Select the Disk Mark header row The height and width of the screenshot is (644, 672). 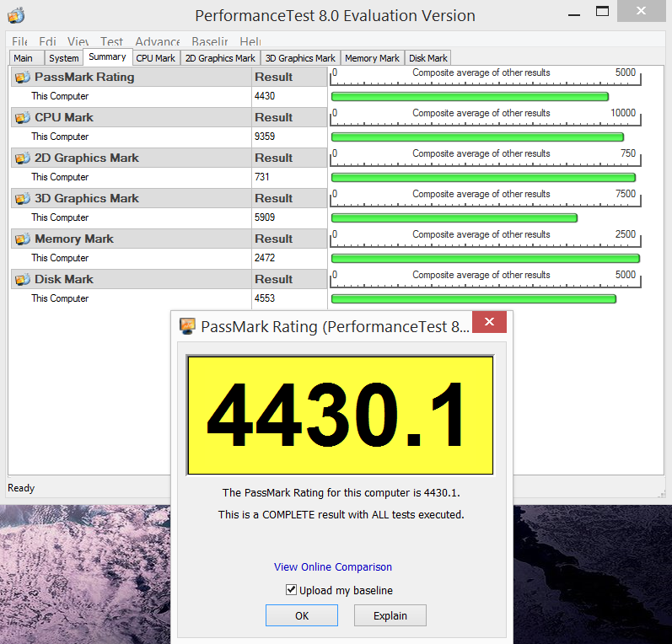pos(169,279)
